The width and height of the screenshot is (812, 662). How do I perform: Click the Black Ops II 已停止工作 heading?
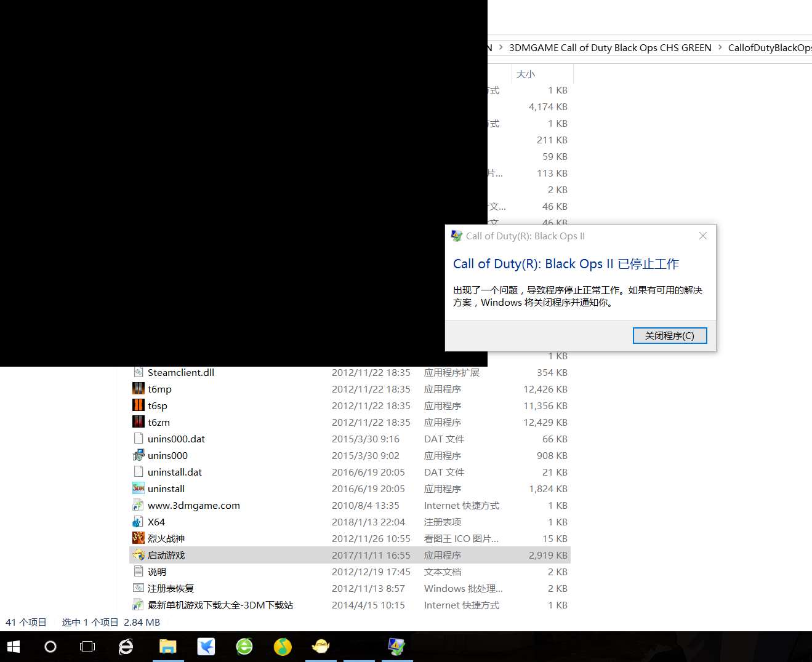566,263
